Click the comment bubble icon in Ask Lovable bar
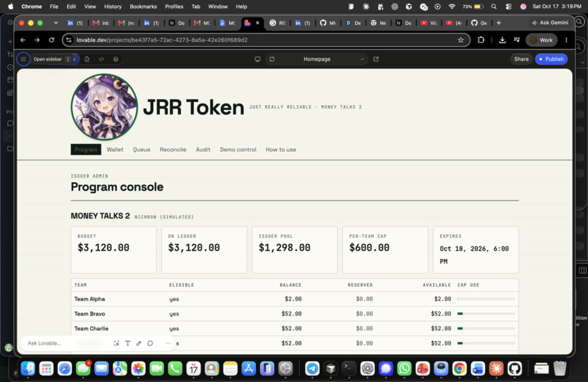Screen dimensions: 588x382 pyautogui.click(x=150, y=343)
